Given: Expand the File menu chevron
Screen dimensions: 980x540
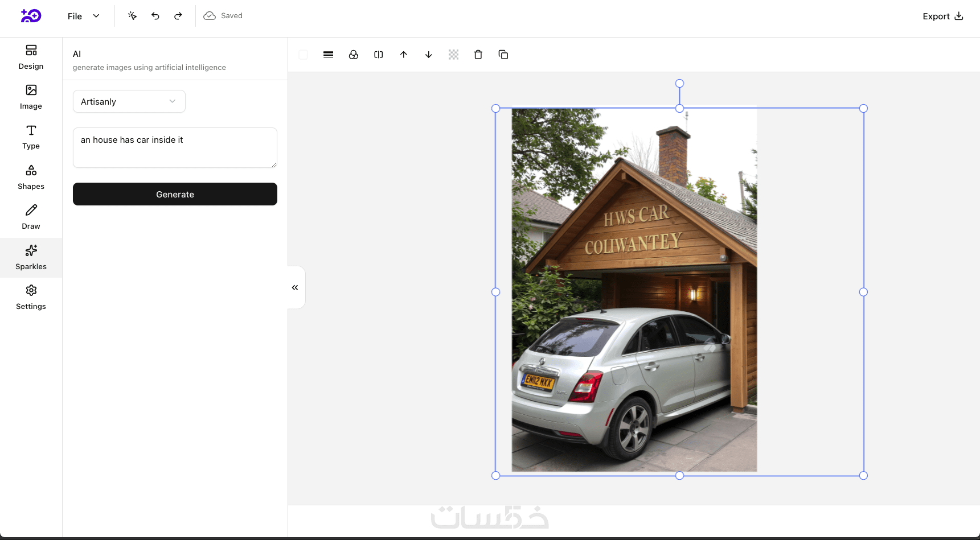Looking at the screenshot, I should click(x=96, y=16).
